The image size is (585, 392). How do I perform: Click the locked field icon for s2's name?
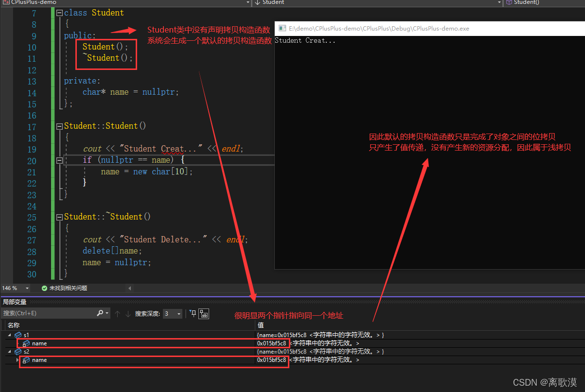tap(27, 360)
